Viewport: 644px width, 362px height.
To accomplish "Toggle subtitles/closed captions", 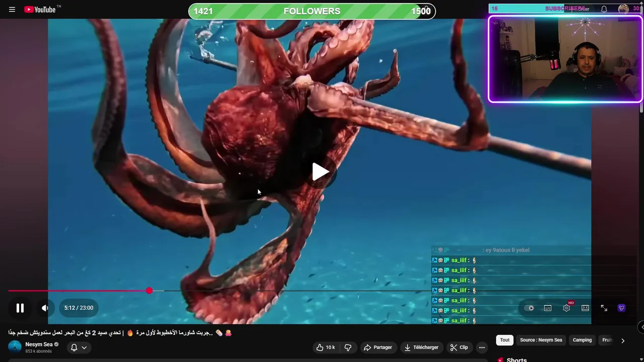I will [548, 308].
